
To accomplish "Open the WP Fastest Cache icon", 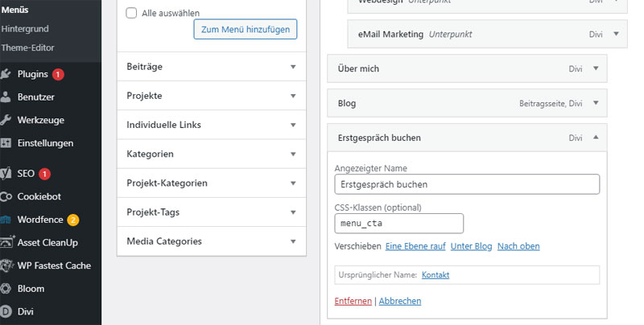I will [x=6, y=265].
